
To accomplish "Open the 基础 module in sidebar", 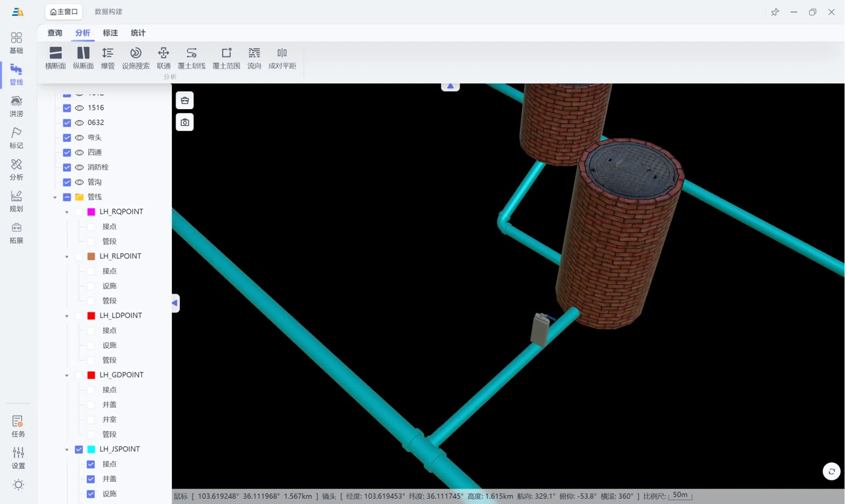I will click(16, 43).
